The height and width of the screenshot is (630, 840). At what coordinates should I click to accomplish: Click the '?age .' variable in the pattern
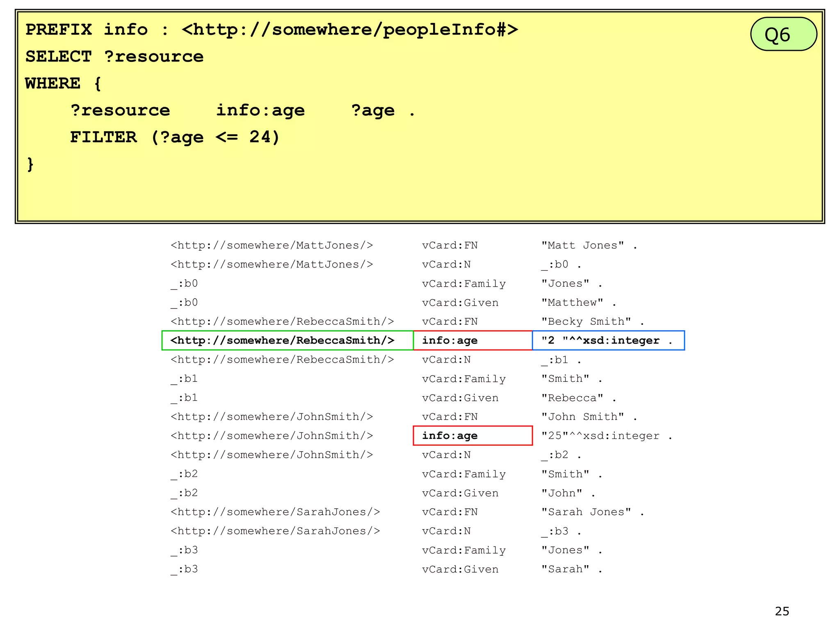tap(383, 110)
